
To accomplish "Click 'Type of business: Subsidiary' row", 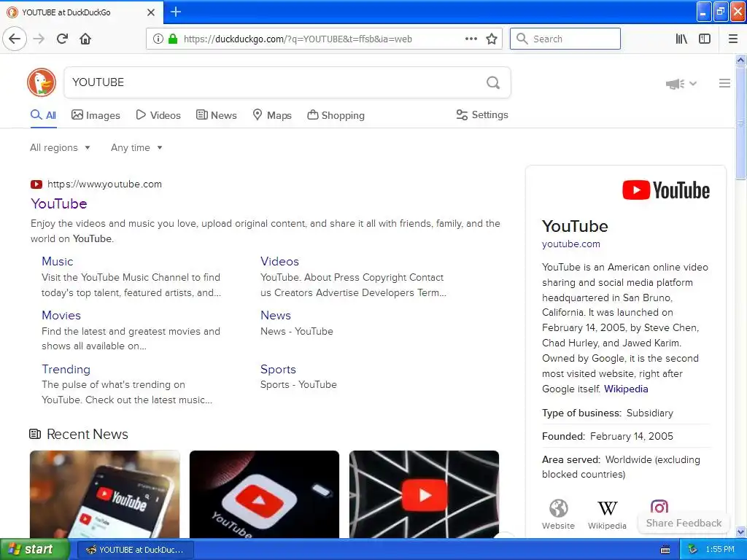I will (x=608, y=413).
